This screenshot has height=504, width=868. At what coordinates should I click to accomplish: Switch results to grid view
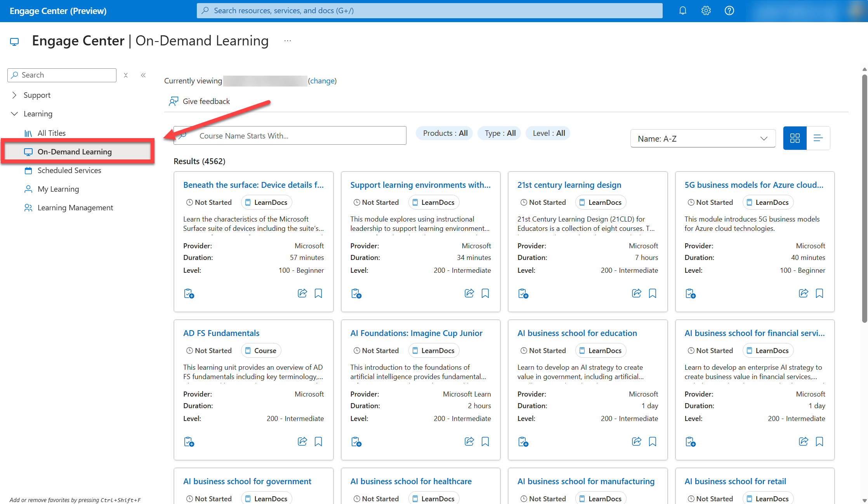tap(795, 138)
